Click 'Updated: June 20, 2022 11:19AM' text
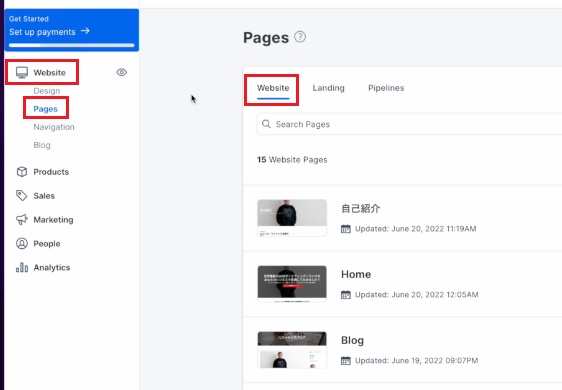Image resolution: width=562 pixels, height=390 pixels. (x=415, y=229)
